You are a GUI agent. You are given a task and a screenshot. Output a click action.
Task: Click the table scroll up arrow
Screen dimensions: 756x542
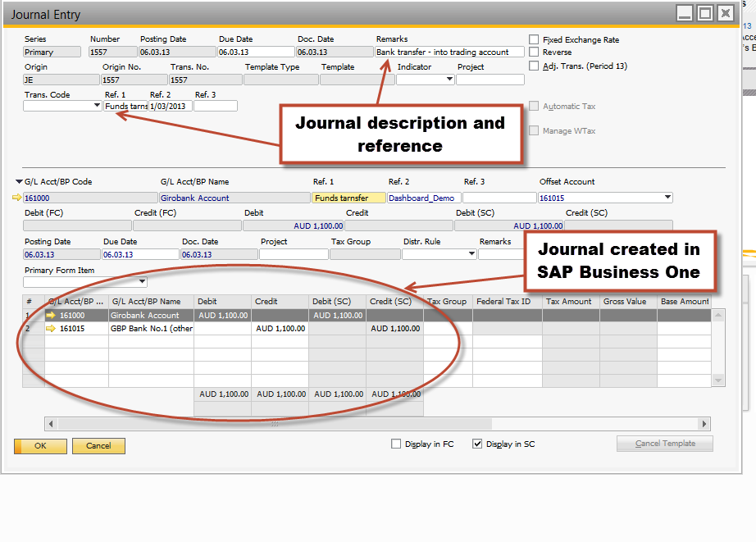[719, 315]
